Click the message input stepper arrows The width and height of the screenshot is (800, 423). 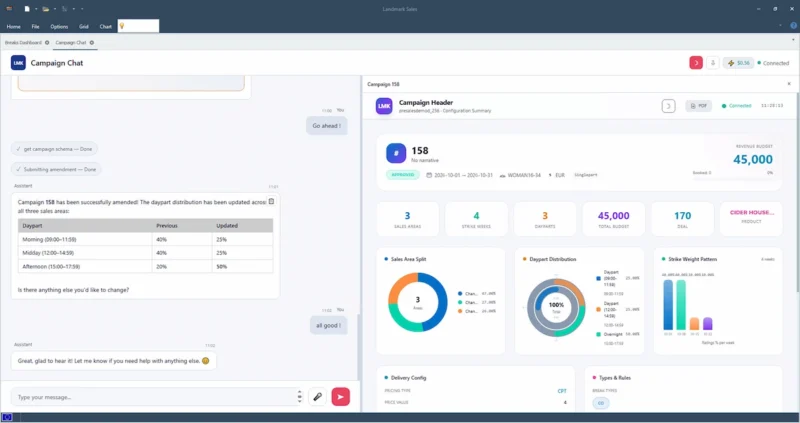tap(299, 397)
